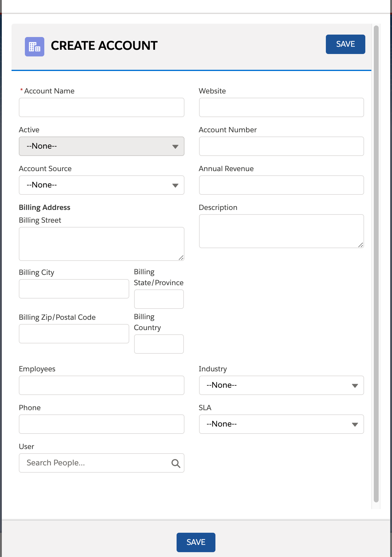
Task: Select the Billing State/Province field
Action: click(159, 299)
